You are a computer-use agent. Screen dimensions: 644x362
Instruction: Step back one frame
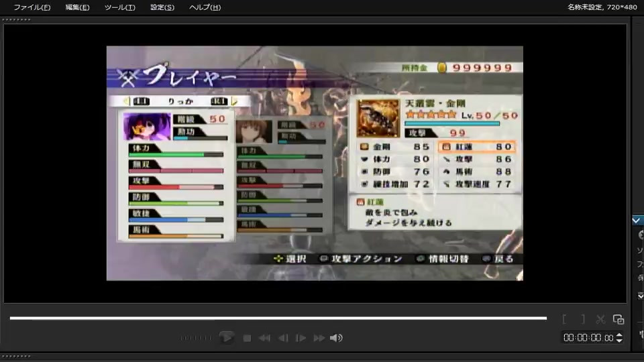[x=283, y=338]
